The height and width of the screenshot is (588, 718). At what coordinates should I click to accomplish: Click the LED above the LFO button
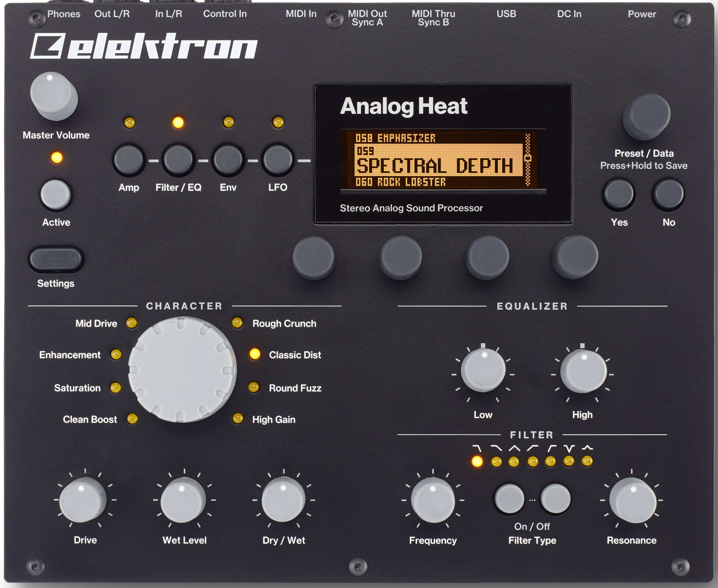pos(278,122)
